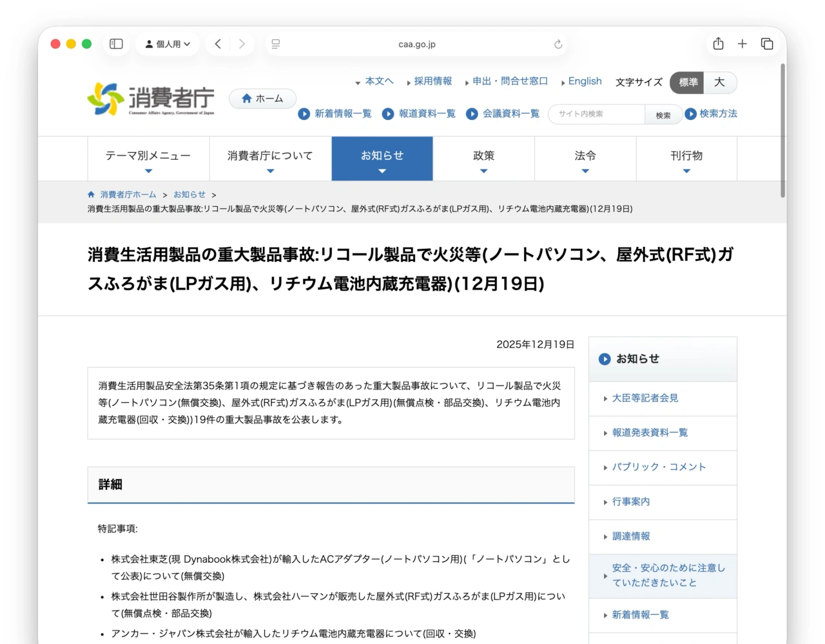Expand the 政策 navigation menu
Image resolution: width=825 pixels, height=644 pixels.
[x=483, y=159]
